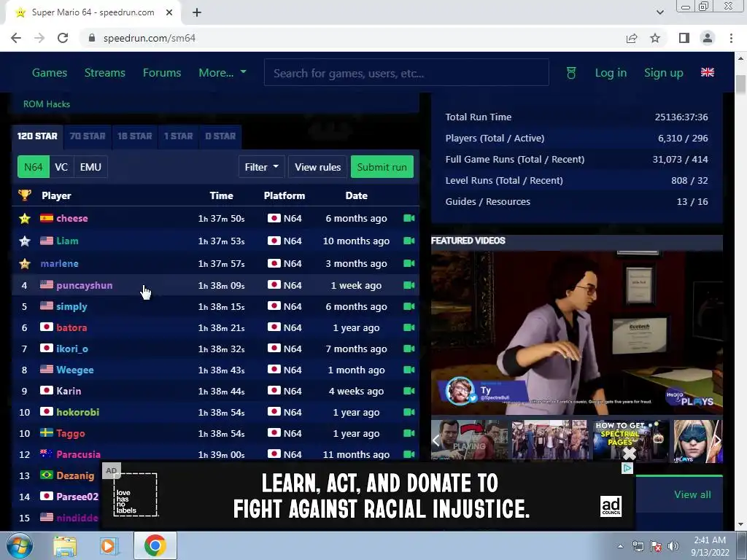Open marlene's run video camera icon
Screen dimensions: 747x560
click(409, 263)
